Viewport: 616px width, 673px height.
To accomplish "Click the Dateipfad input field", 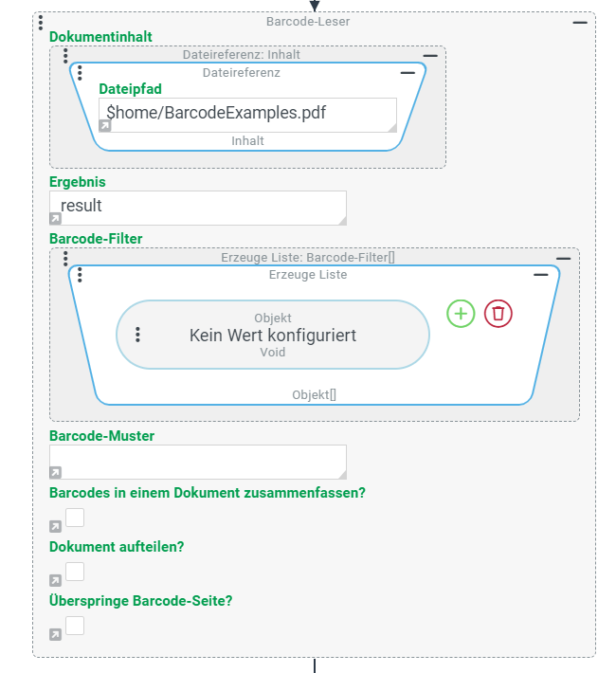I will point(246,114).
